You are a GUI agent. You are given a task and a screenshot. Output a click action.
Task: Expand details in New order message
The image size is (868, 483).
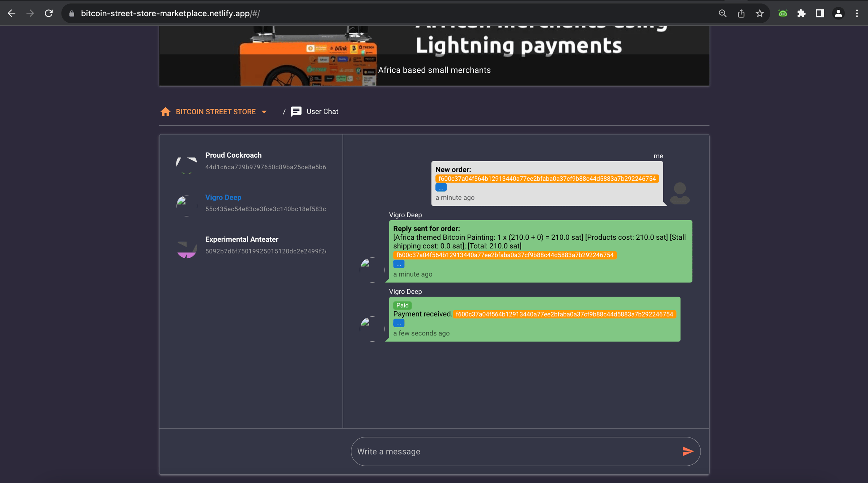click(441, 188)
